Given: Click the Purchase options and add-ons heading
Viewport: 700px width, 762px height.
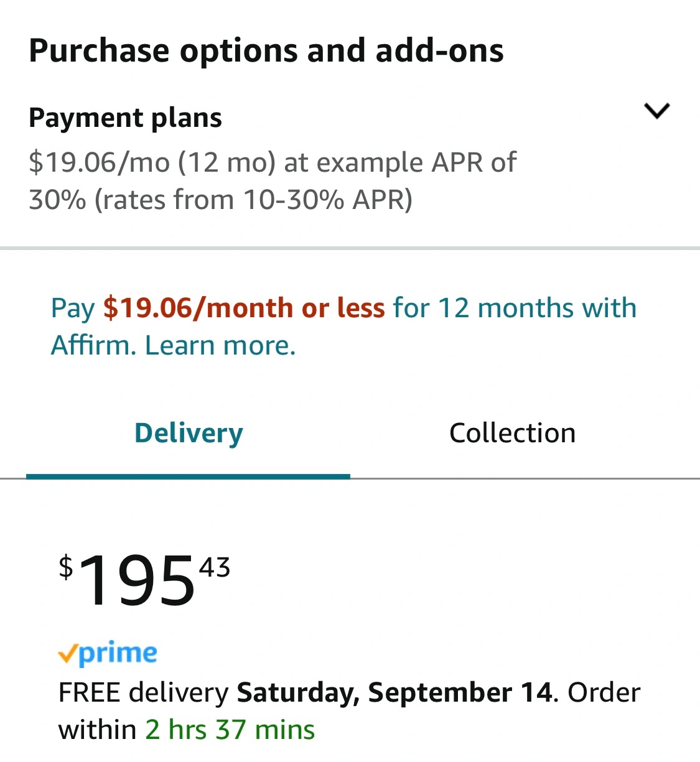Looking at the screenshot, I should pyautogui.click(x=266, y=51).
